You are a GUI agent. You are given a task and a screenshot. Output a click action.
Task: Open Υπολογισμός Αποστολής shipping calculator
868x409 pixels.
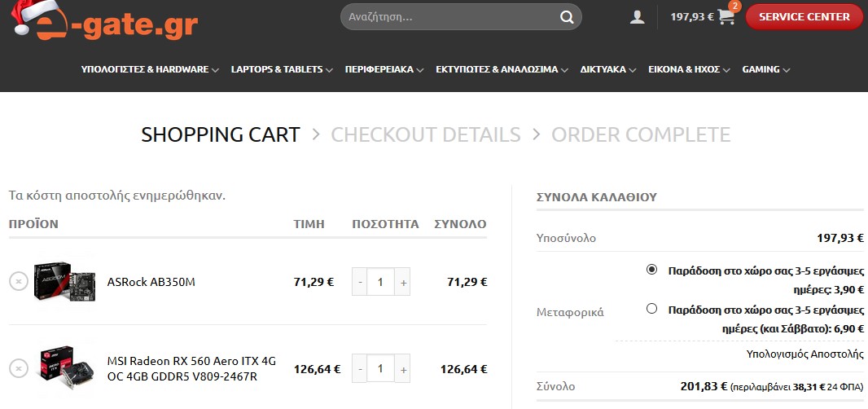pos(804,354)
